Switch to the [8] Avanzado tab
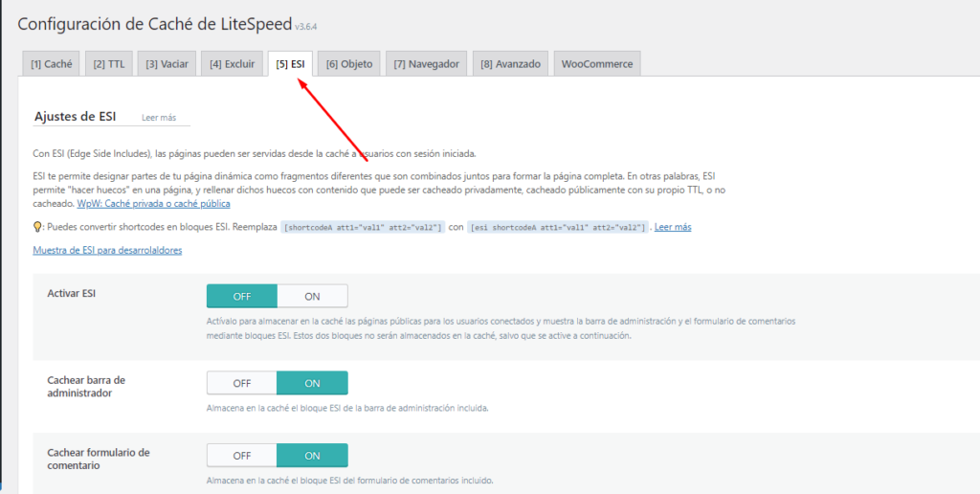This screenshot has width=980, height=494. (x=510, y=64)
